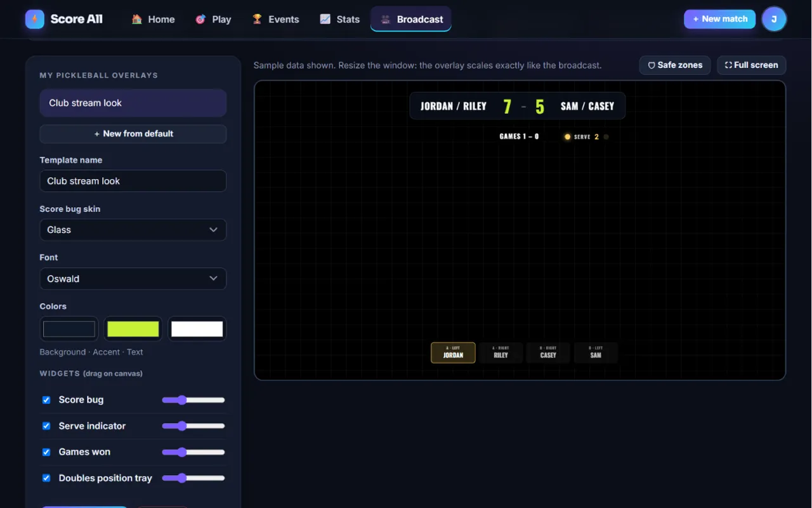This screenshot has height=508, width=812.
Task: Pick the dark Background color swatch
Action: [x=69, y=329]
